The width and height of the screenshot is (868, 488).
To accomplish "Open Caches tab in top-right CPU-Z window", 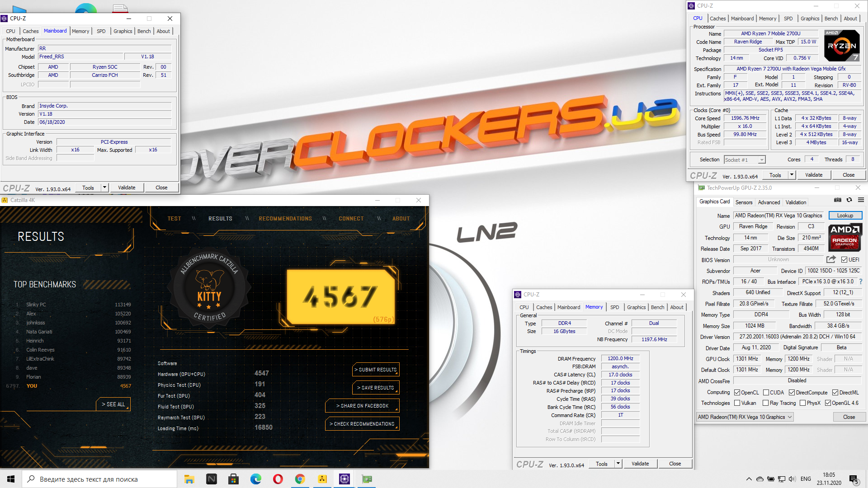I will coord(717,19).
